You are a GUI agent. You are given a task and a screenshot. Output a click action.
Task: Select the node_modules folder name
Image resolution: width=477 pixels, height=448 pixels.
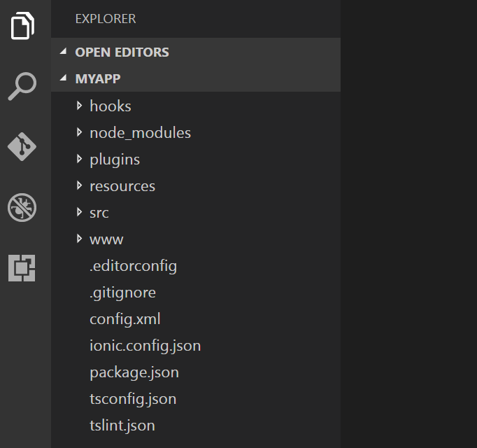pos(141,133)
